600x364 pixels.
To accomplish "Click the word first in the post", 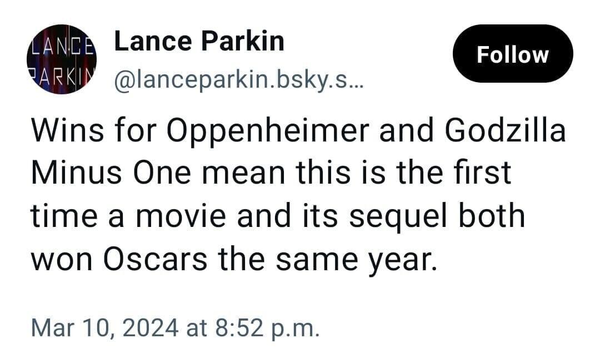I will pyautogui.click(x=484, y=173).
